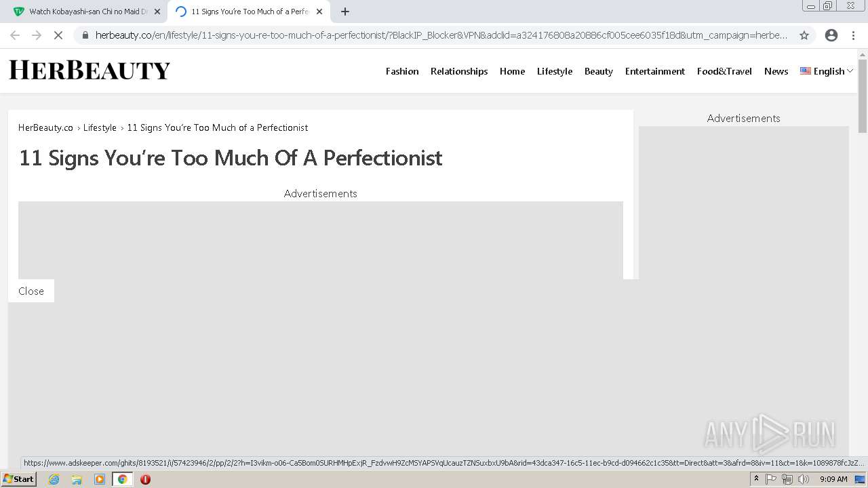Launch Internet Explorer from taskbar
Viewport: 868px width, 488px height.
[54, 479]
